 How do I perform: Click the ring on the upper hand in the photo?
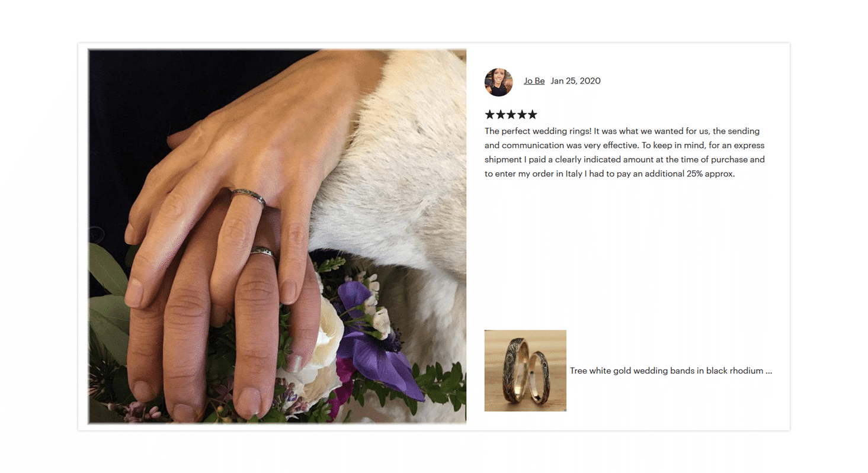(x=248, y=197)
